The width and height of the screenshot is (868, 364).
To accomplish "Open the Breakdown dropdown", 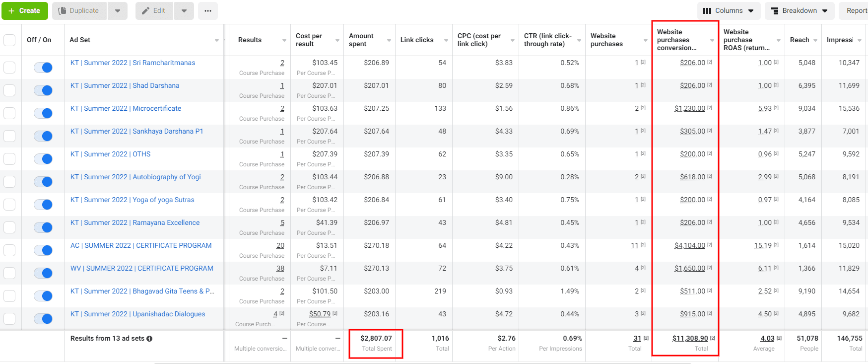I will point(800,10).
